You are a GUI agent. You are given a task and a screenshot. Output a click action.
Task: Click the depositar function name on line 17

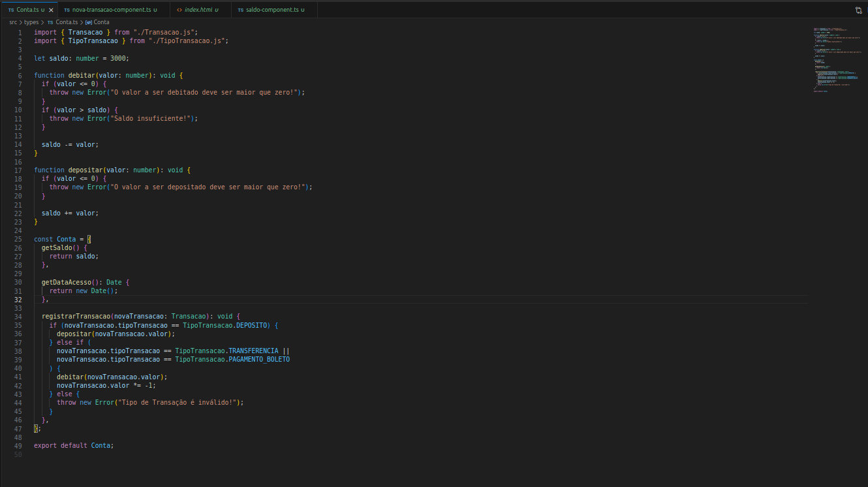[85, 170]
